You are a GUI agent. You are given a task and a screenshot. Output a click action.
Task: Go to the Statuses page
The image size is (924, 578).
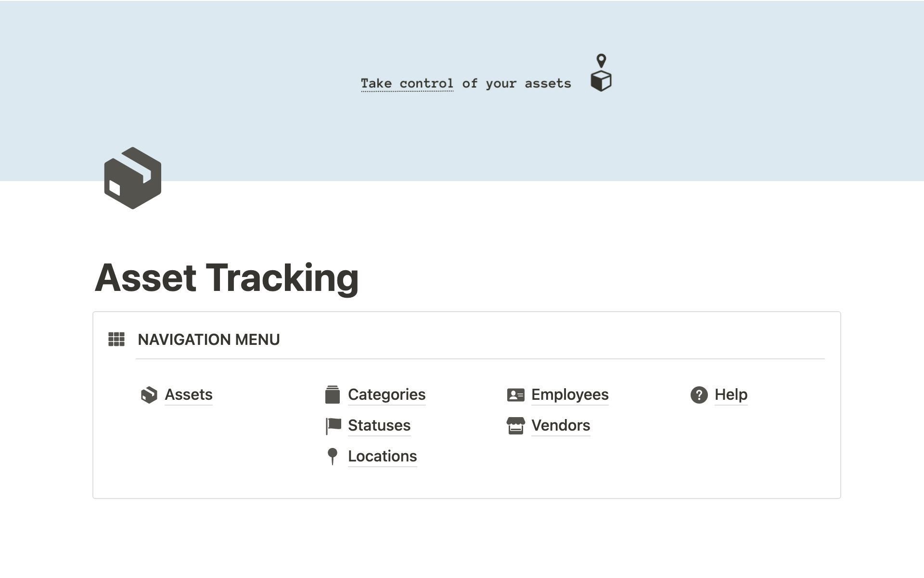coord(379,425)
